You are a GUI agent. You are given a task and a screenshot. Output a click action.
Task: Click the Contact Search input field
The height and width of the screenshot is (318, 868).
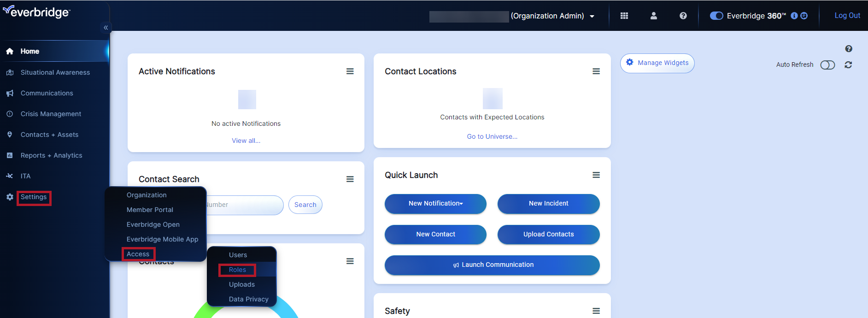244,205
